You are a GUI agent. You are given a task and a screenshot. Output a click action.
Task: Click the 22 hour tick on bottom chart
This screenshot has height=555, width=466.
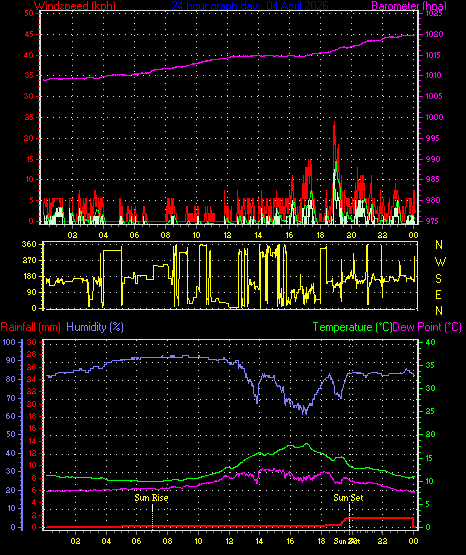click(382, 541)
